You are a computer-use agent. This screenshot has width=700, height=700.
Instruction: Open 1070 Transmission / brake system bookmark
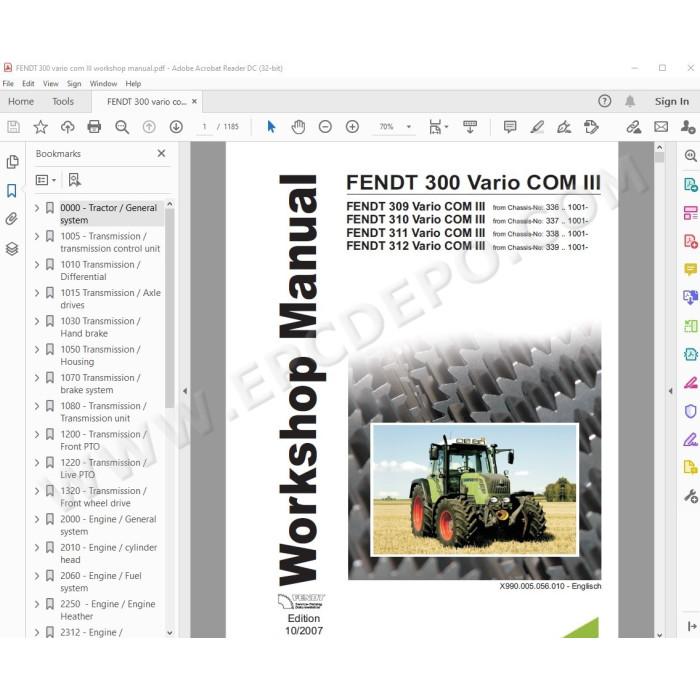tap(100, 384)
